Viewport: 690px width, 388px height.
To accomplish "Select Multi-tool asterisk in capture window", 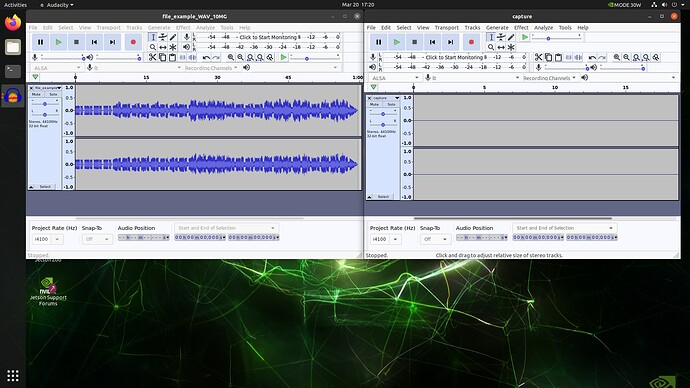I will pyautogui.click(x=511, y=47).
